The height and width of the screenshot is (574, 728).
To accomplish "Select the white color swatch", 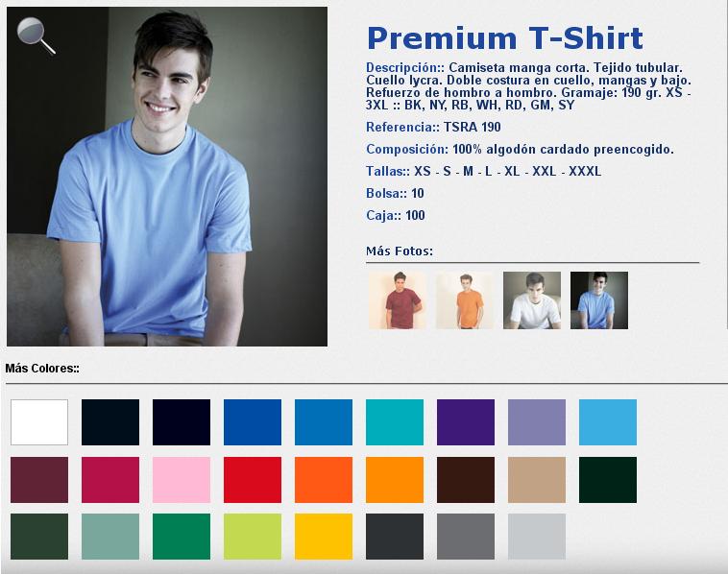I will pyautogui.click(x=39, y=422).
